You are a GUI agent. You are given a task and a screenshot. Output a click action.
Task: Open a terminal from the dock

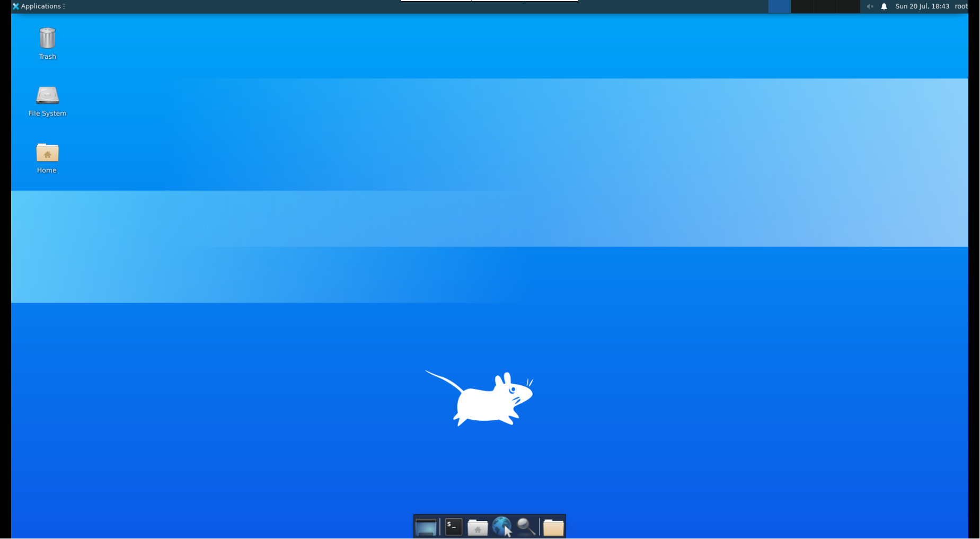click(454, 527)
